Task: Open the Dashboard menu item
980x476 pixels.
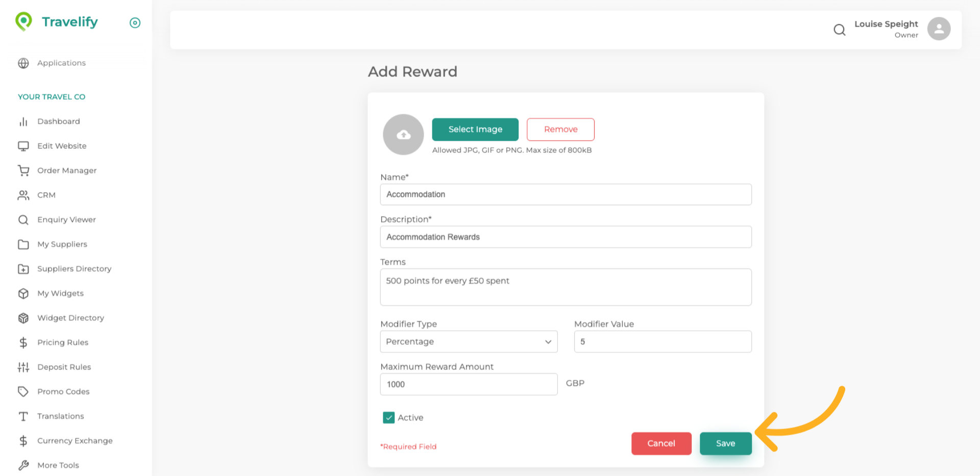Action: pos(58,121)
